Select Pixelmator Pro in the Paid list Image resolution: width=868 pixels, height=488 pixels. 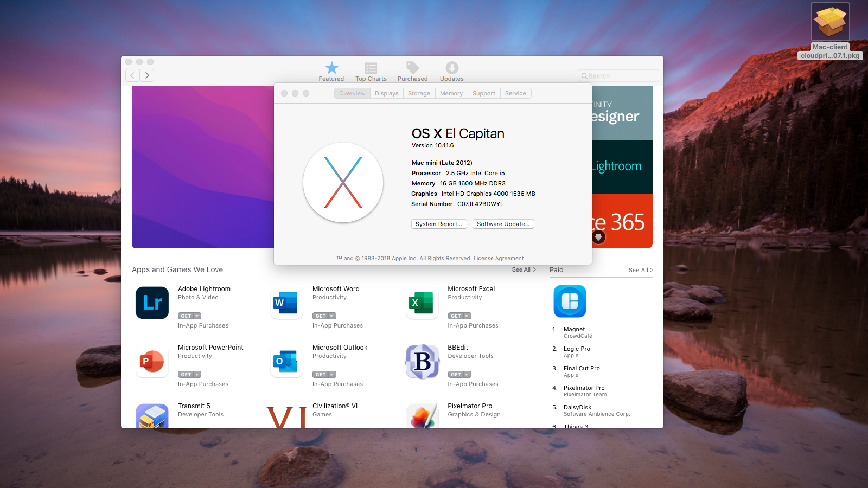pyautogui.click(x=584, y=388)
